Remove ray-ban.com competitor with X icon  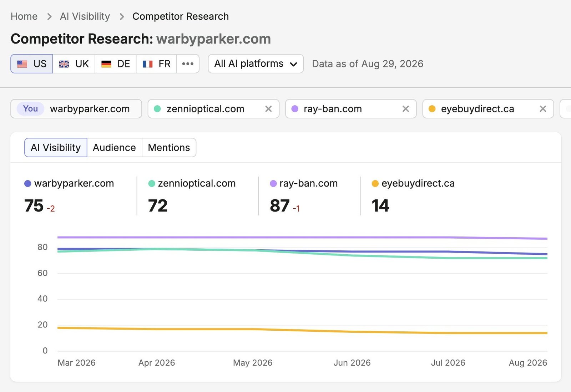[x=405, y=109]
